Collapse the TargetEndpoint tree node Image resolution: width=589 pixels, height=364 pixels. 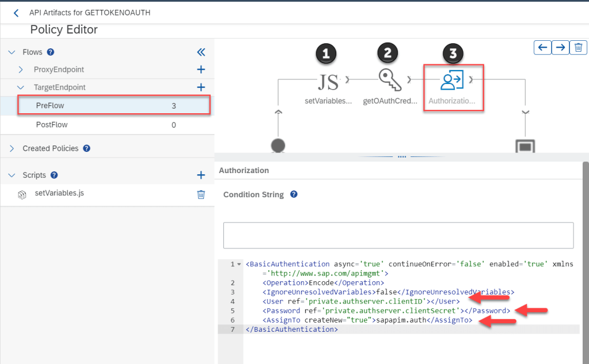21,87
